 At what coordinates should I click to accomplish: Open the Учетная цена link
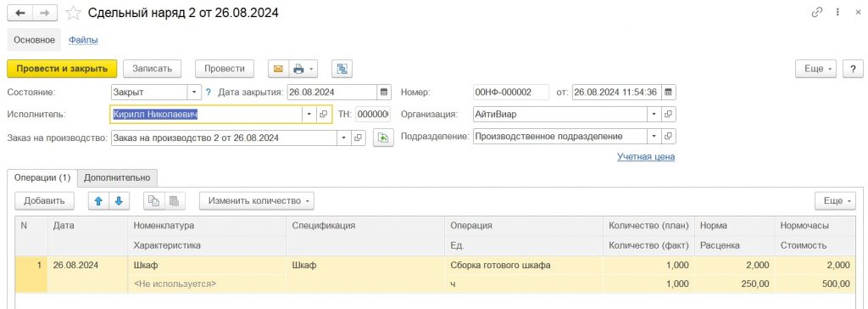coord(646,157)
